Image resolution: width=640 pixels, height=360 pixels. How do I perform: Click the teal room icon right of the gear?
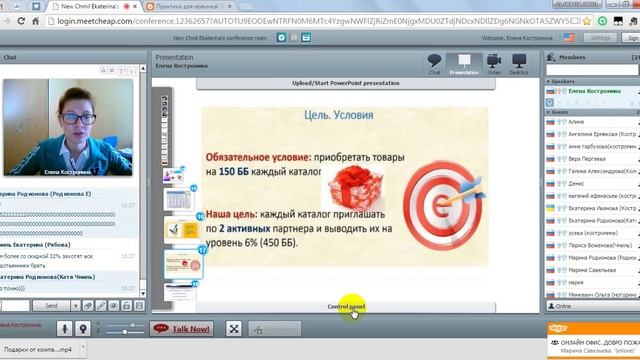[306, 38]
